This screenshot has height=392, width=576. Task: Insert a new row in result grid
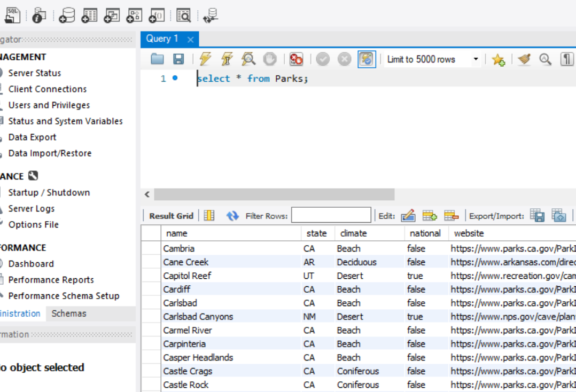click(x=430, y=215)
